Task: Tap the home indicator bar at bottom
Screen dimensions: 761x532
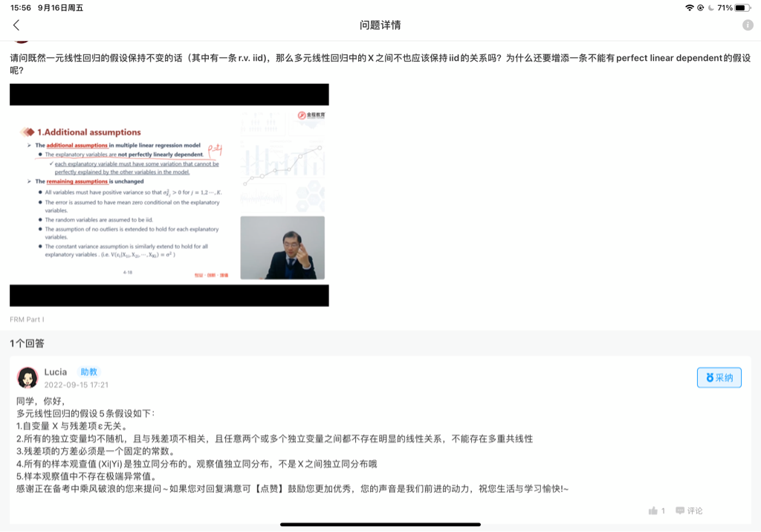Action: (x=380, y=525)
